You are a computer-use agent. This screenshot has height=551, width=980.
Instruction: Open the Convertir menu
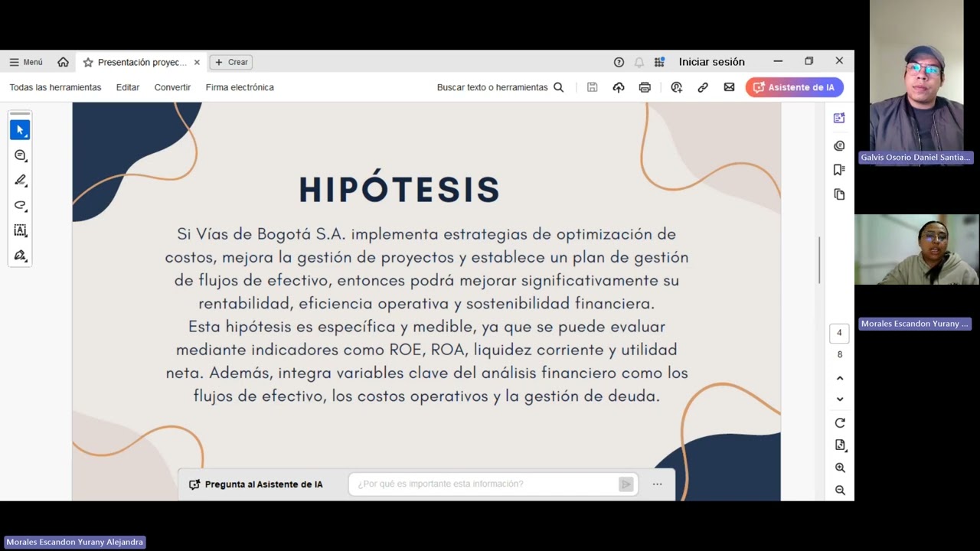tap(172, 87)
